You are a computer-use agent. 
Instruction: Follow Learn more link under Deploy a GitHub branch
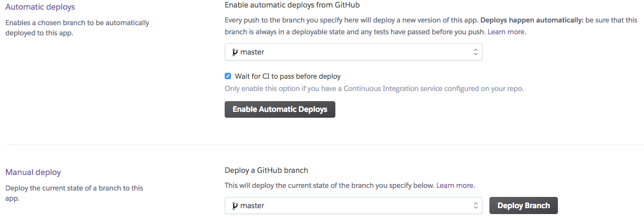pyautogui.click(x=455, y=185)
